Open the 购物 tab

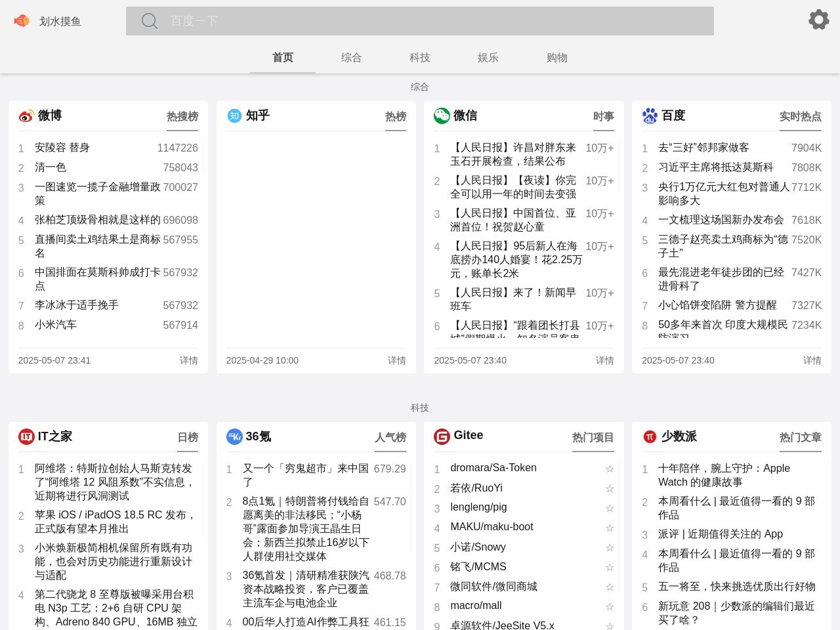click(557, 58)
